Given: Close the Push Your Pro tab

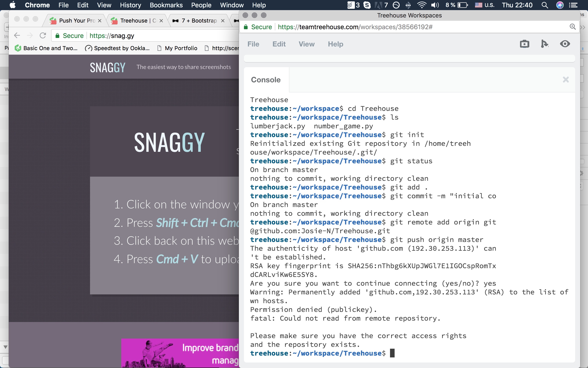Looking at the screenshot, I should [100, 21].
